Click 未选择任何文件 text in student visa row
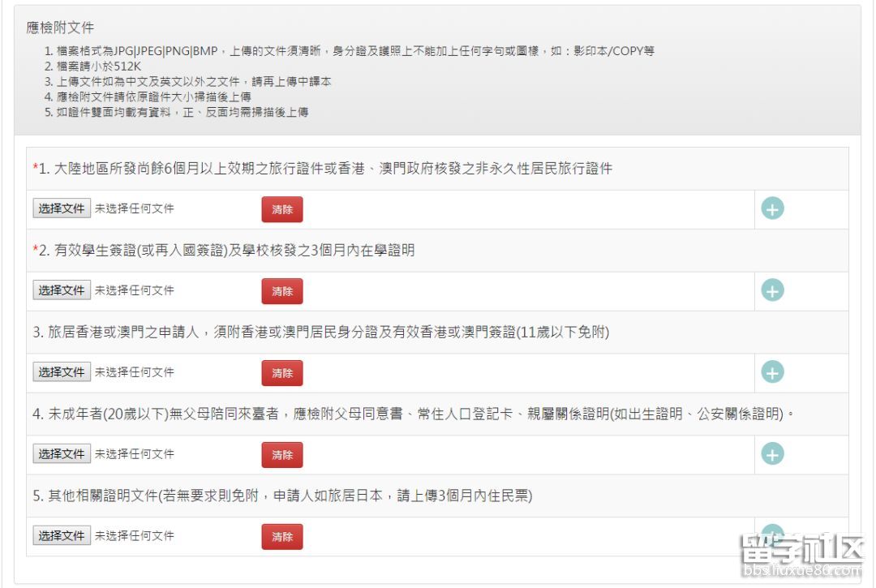The height and width of the screenshot is (588, 876). [135, 290]
